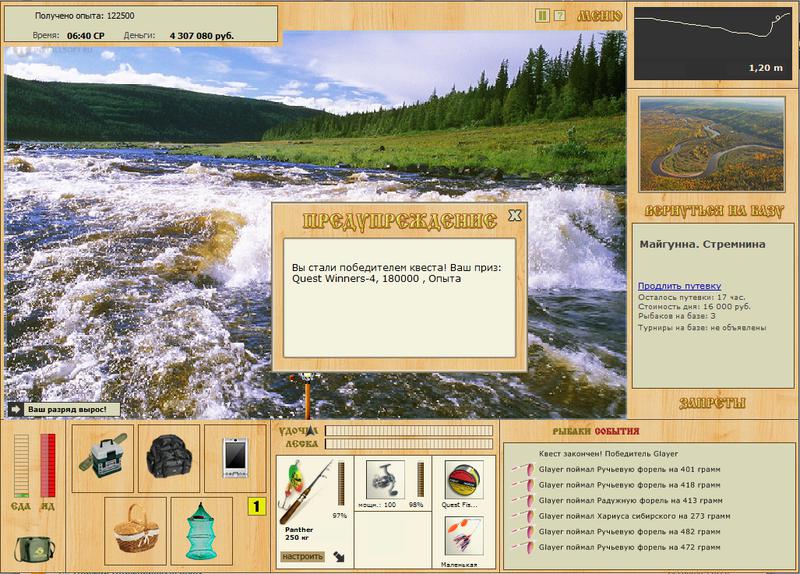The image size is (800, 574).
Task: Click event Радужную форель на 413 грамм
Action: pos(631,501)
